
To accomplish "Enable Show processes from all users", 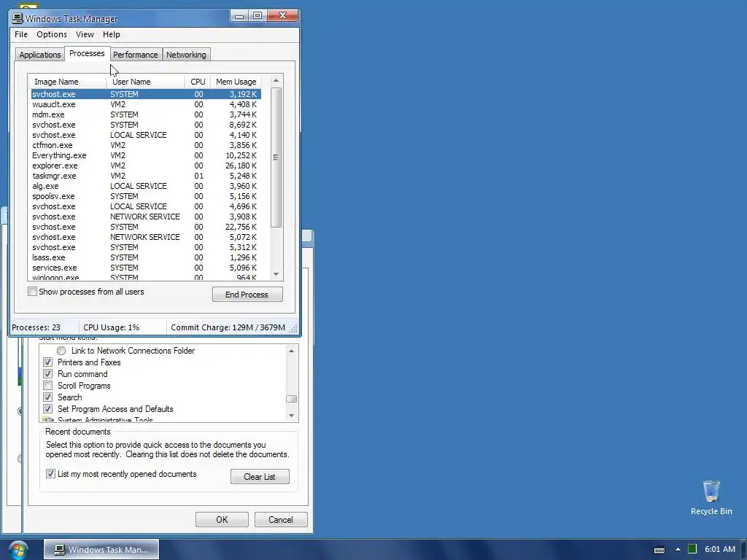I will pos(32,292).
